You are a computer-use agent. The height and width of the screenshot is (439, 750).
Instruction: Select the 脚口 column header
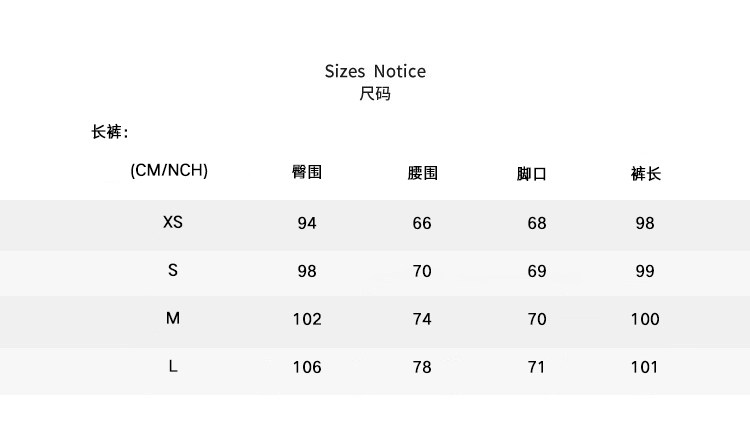532,174
